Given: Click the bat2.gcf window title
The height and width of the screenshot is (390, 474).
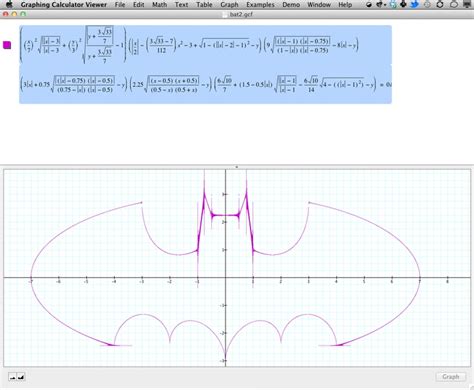Looking at the screenshot, I should point(241,14).
